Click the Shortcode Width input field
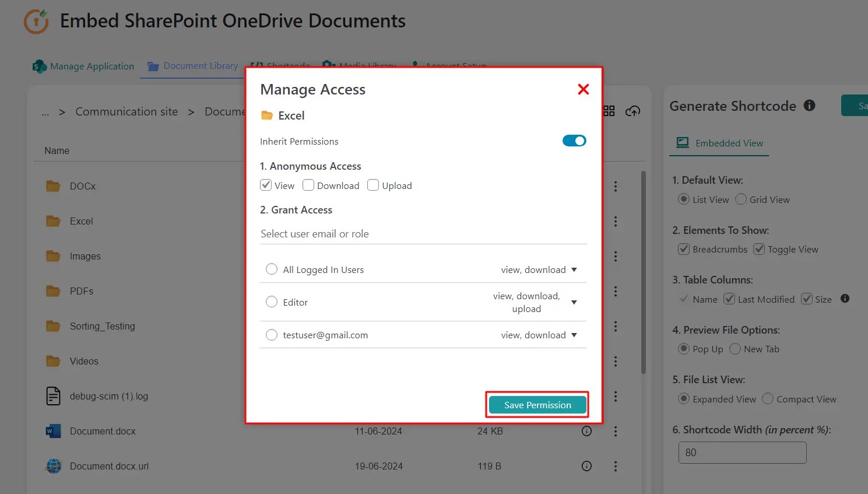 pyautogui.click(x=742, y=453)
